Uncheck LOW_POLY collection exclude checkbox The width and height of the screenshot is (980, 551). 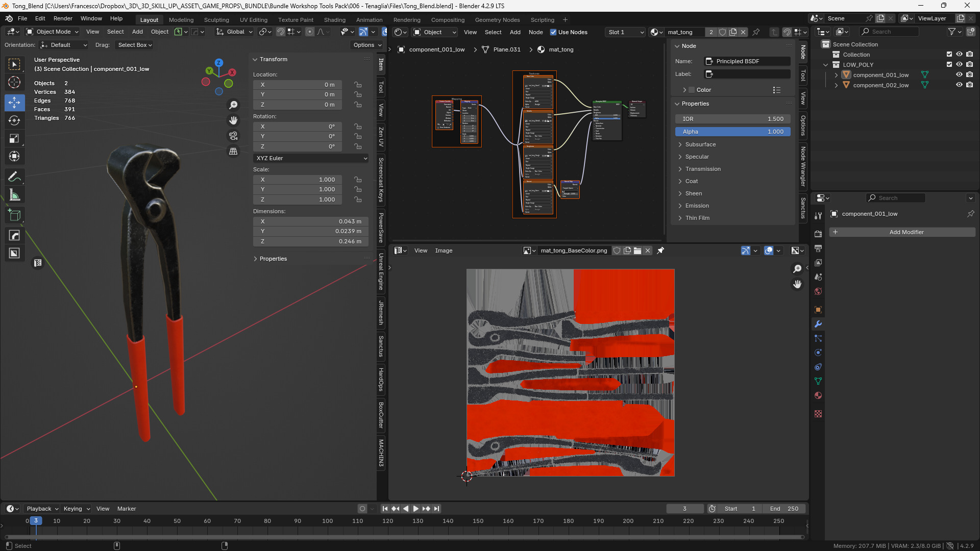coord(949,65)
